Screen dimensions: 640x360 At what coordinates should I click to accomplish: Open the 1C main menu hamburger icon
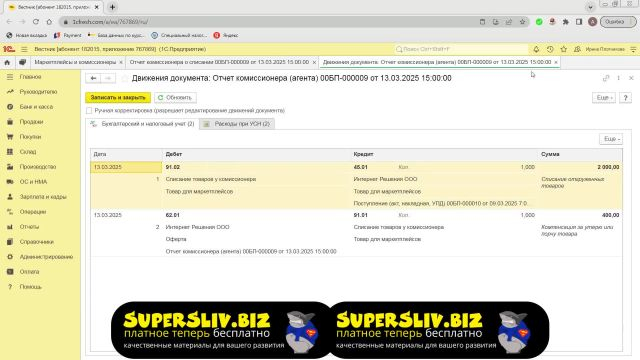24,49
